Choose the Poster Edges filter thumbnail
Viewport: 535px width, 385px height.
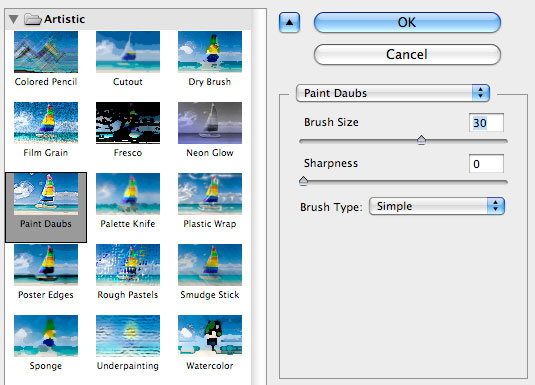[46, 265]
